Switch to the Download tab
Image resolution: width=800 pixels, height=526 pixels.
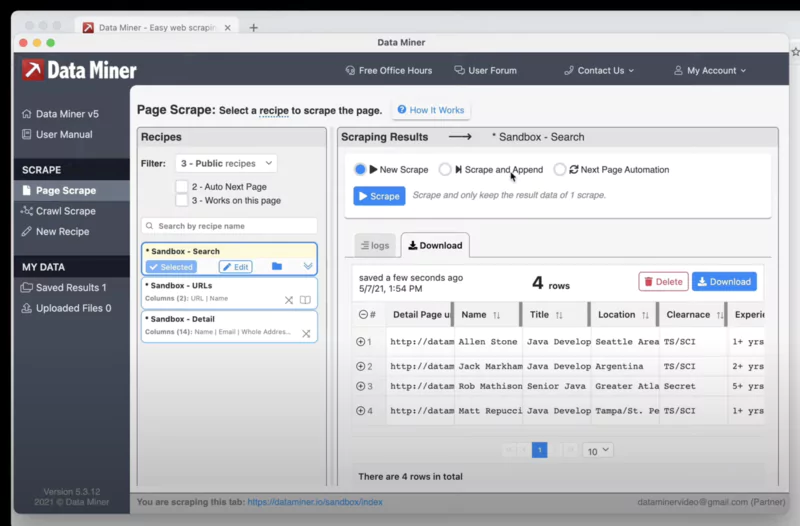tap(435, 245)
